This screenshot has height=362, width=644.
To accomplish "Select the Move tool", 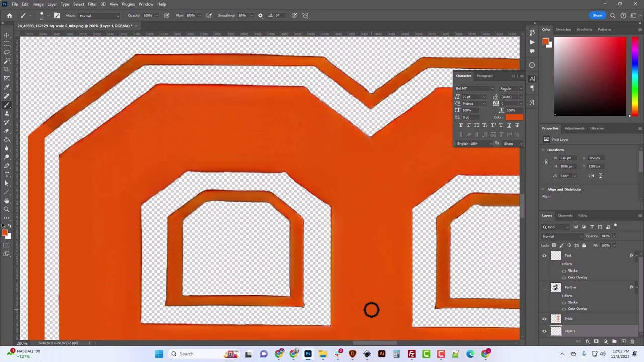I will pos(7,35).
